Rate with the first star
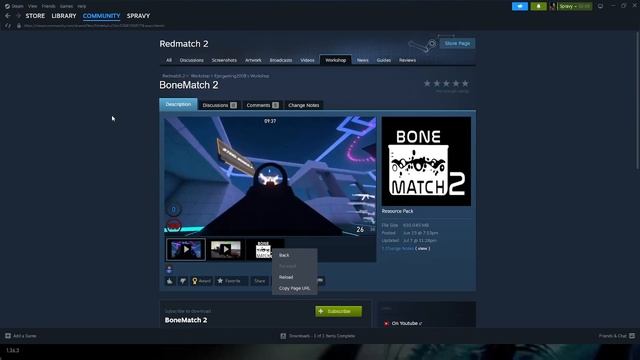This screenshot has width=640, height=360. pyautogui.click(x=427, y=84)
